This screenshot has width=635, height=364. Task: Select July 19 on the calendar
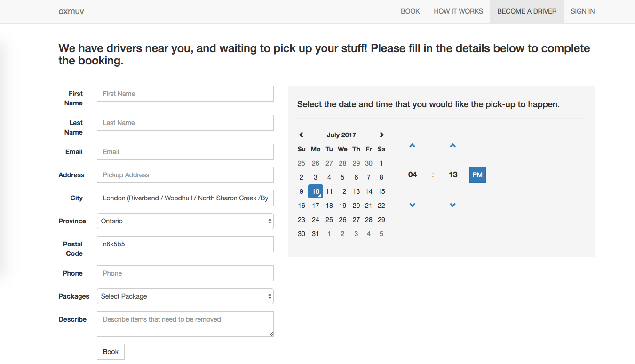tap(342, 206)
